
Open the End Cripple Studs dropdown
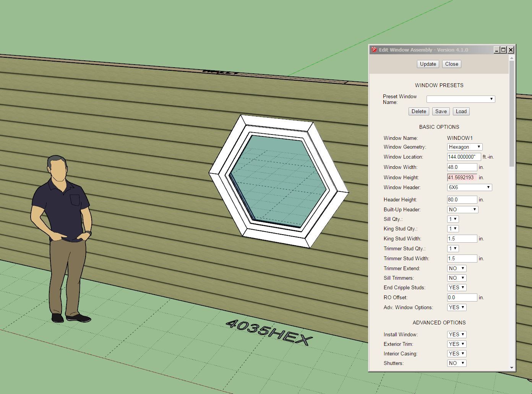(457, 287)
